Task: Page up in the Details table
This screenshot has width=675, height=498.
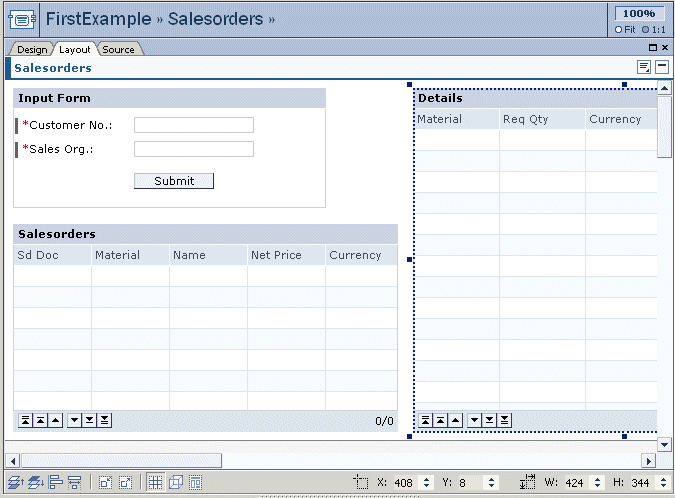Action: pos(440,420)
